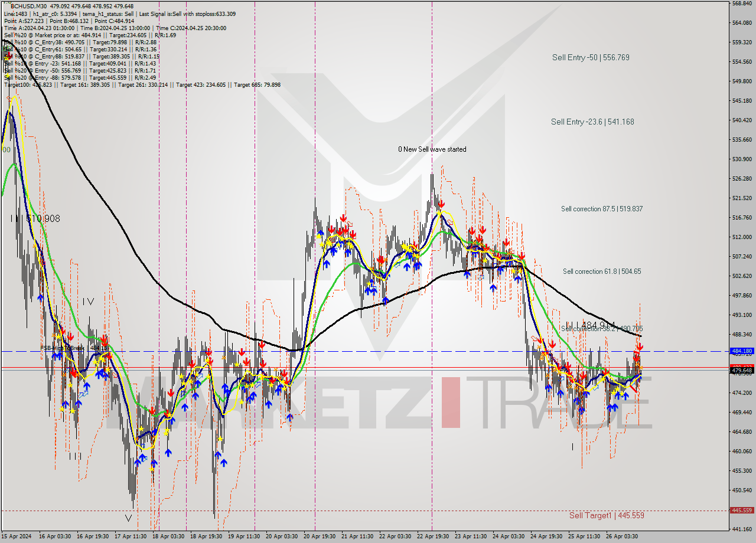Click the 564.080 price axis value
The height and width of the screenshot is (543, 756).
click(x=741, y=22)
